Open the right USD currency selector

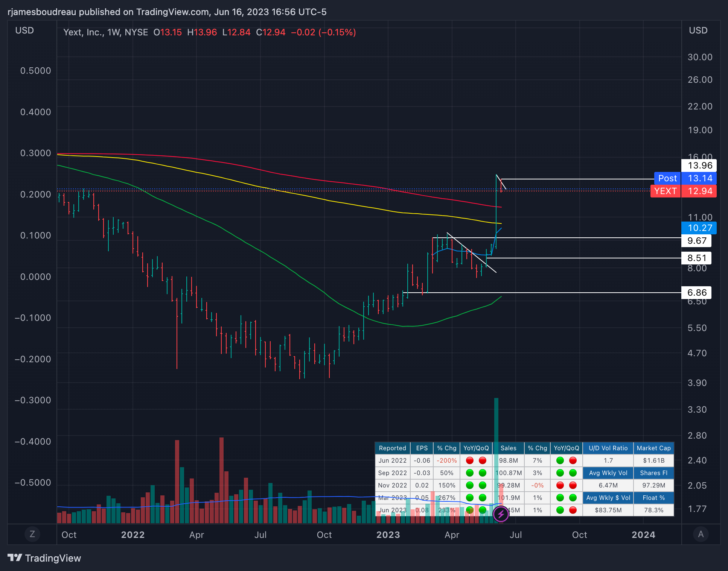(x=698, y=30)
